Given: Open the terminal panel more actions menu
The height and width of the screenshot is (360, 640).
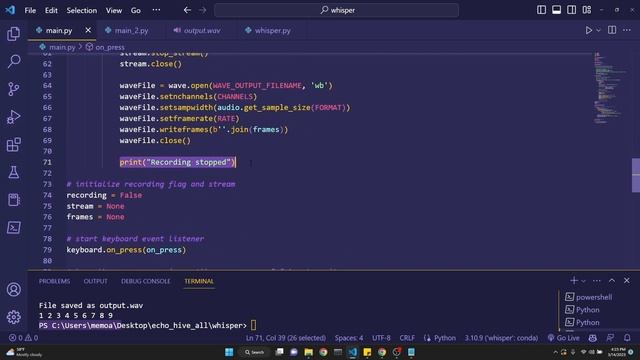Looking at the screenshot, I should tap(597, 281).
